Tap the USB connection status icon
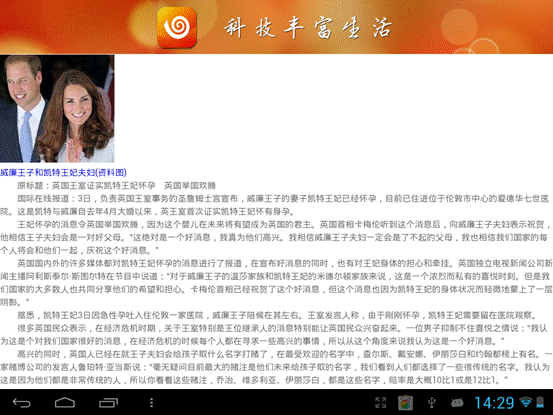The width and height of the screenshot is (553, 415). [x=432, y=403]
